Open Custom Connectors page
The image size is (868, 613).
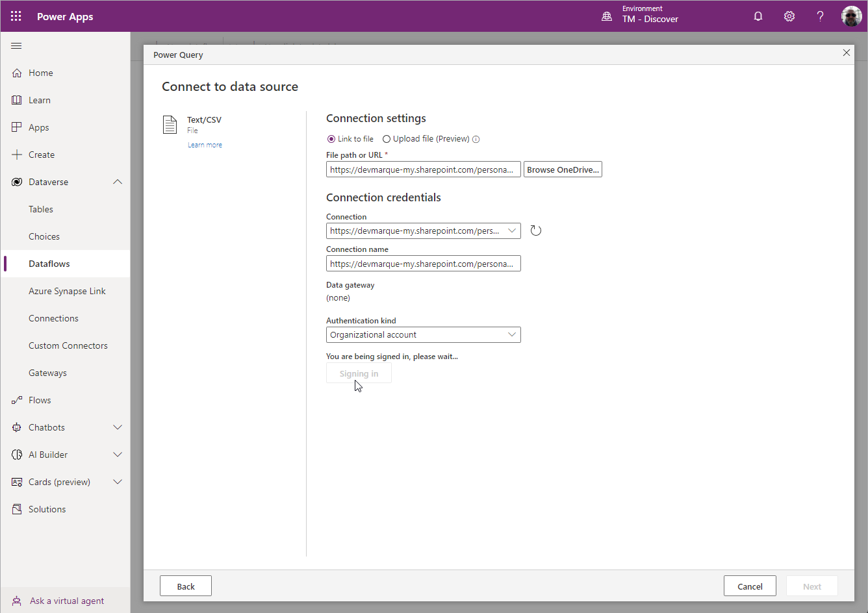coord(68,345)
